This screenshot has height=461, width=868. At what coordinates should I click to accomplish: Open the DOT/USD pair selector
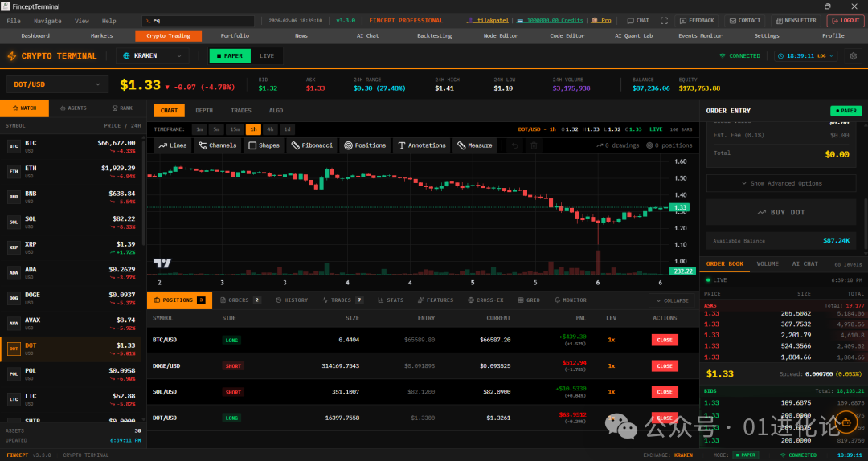pos(58,84)
